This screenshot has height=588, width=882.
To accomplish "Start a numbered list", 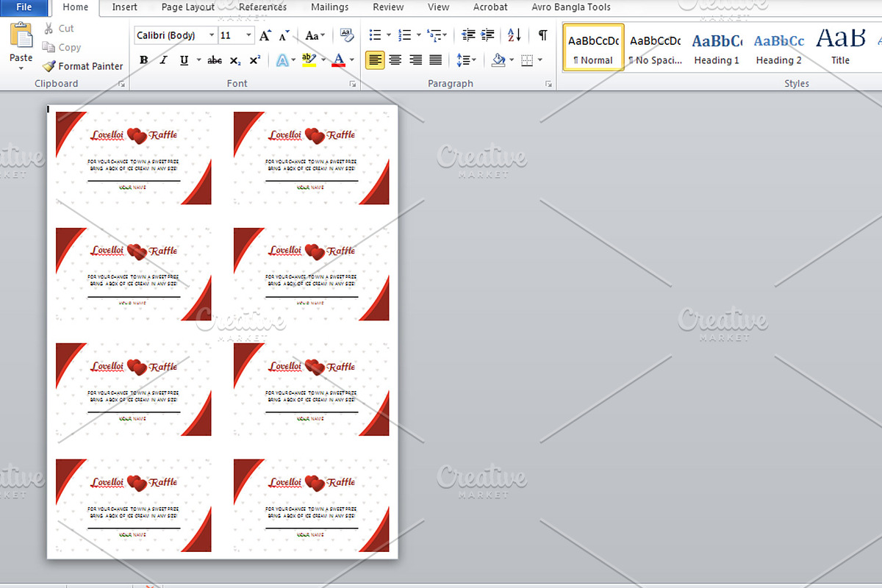I will coord(404,35).
